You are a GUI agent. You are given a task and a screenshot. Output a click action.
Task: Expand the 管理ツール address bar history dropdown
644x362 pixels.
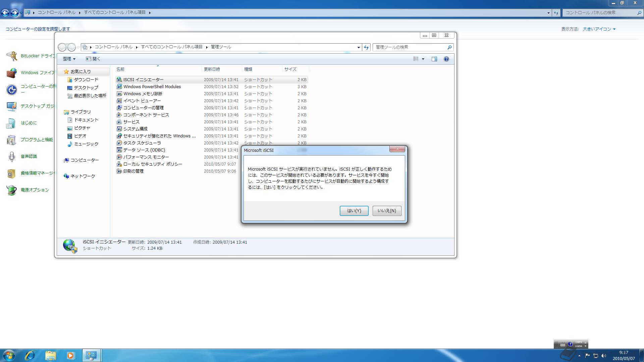[x=358, y=47]
